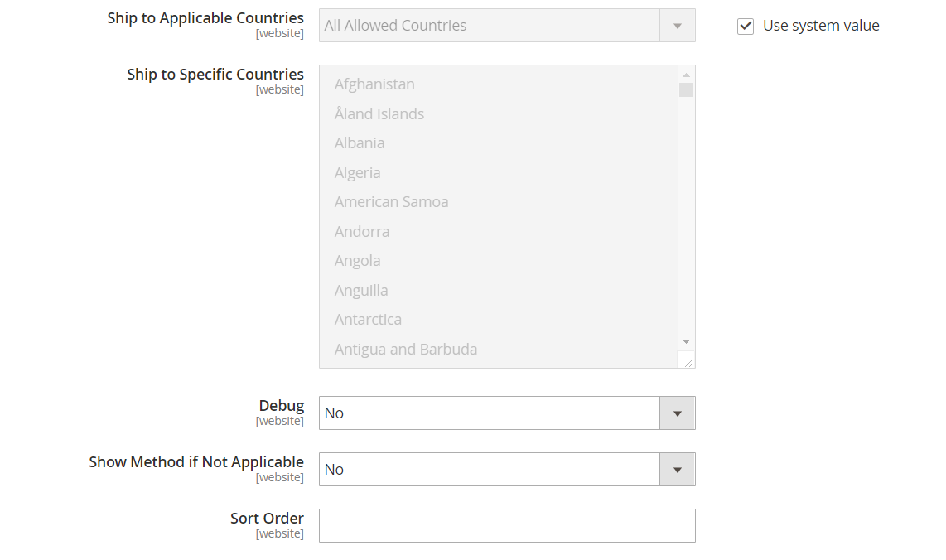This screenshot has width=946, height=560.
Task: Click the country list scrollbar thumb
Action: (x=686, y=90)
